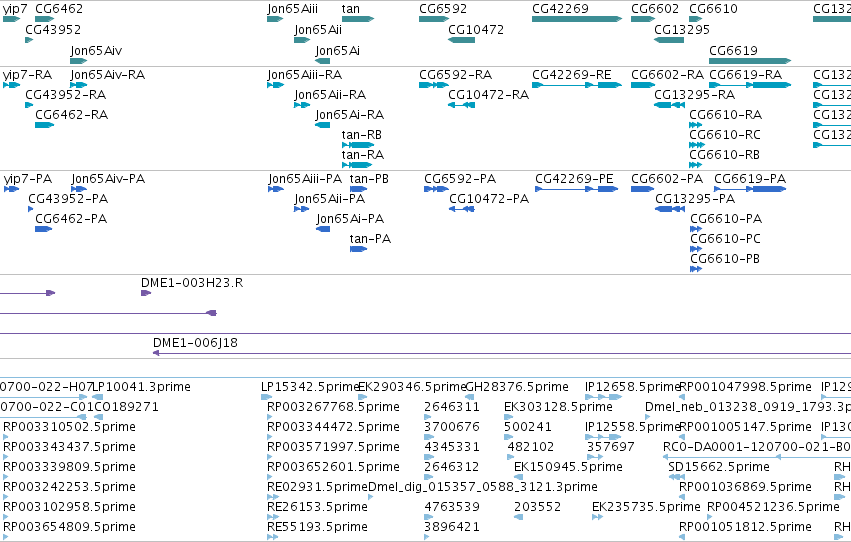
Task: Click the tan-PA protein
Action: (358, 250)
